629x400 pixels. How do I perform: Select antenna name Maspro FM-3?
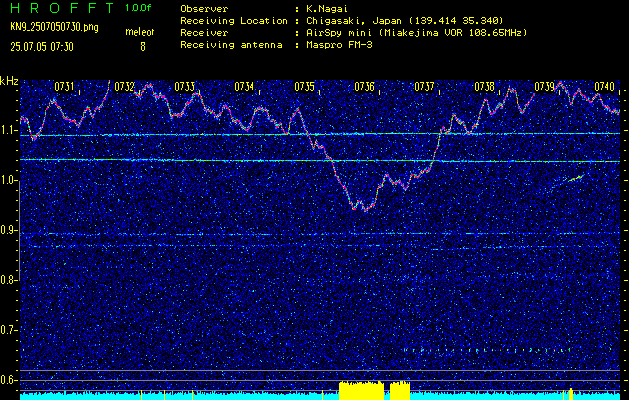(x=339, y=45)
